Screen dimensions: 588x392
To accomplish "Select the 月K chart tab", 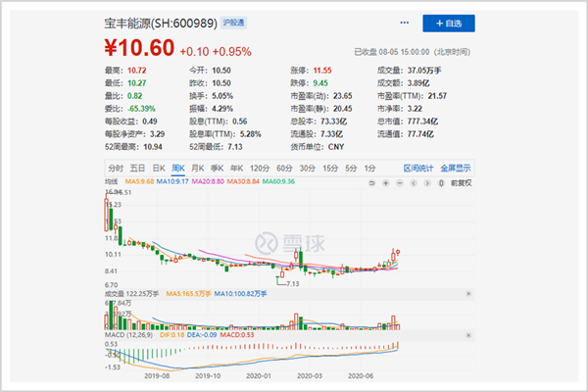I will click(198, 168).
